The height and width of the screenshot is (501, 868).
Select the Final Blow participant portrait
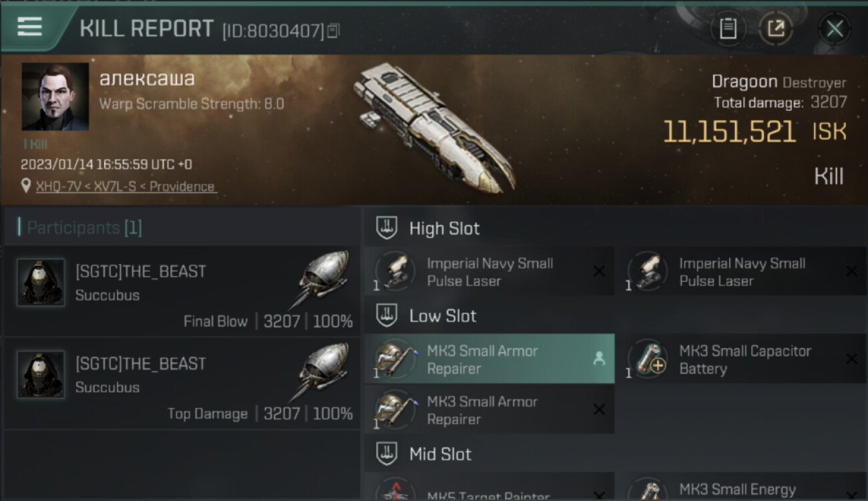[x=41, y=283]
